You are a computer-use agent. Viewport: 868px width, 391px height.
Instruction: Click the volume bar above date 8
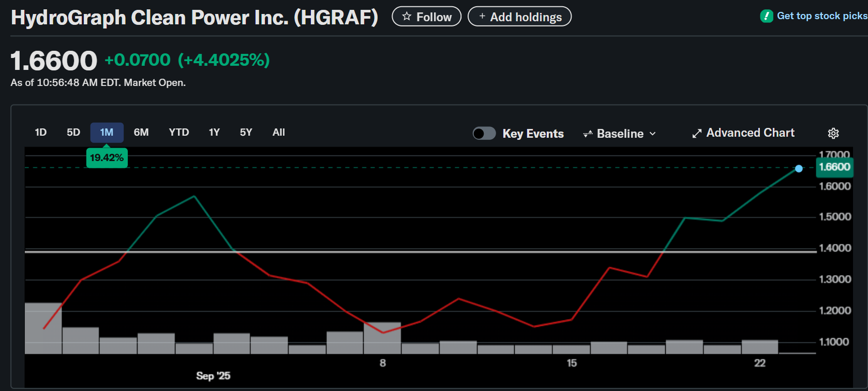pyautogui.click(x=382, y=338)
